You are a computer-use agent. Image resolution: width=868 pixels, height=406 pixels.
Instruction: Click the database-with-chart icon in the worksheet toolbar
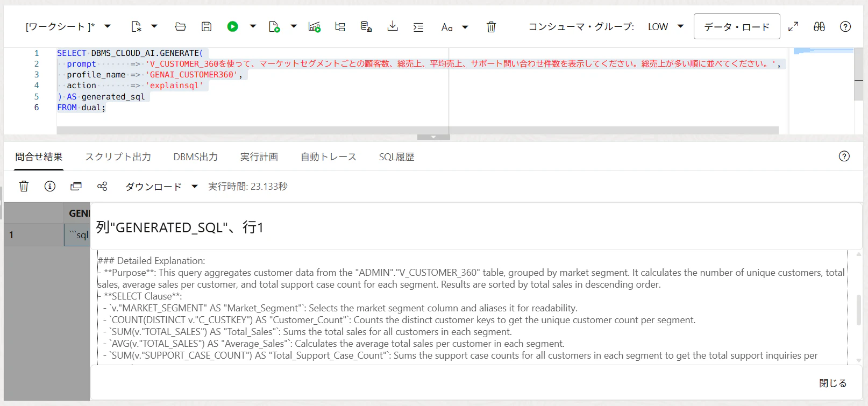pyautogui.click(x=366, y=26)
